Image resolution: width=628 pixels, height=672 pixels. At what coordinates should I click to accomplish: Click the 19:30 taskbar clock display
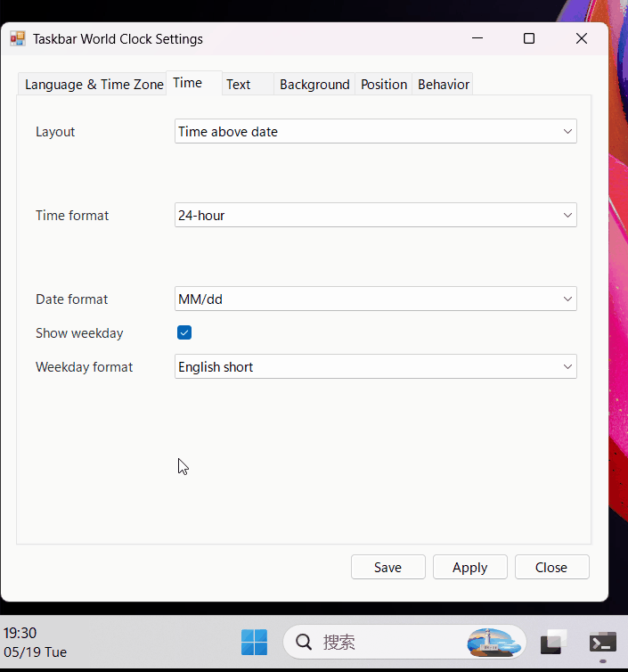[20, 633]
